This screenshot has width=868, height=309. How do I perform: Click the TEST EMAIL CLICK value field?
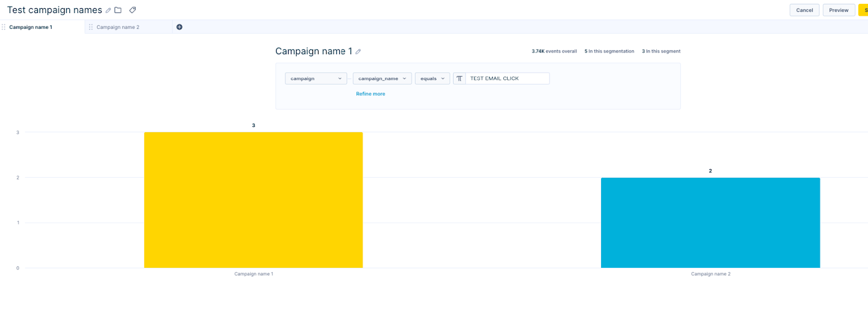pos(507,79)
